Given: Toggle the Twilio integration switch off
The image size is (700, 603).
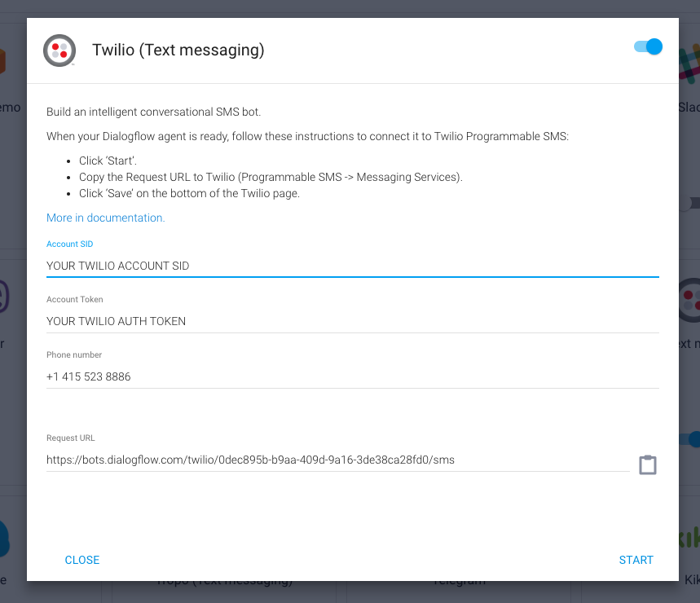Looking at the screenshot, I should (648, 47).
